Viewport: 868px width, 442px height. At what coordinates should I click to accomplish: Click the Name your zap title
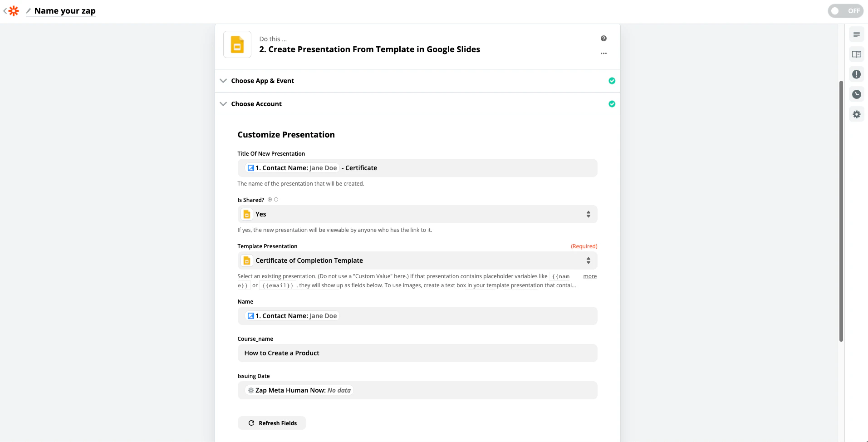point(65,11)
